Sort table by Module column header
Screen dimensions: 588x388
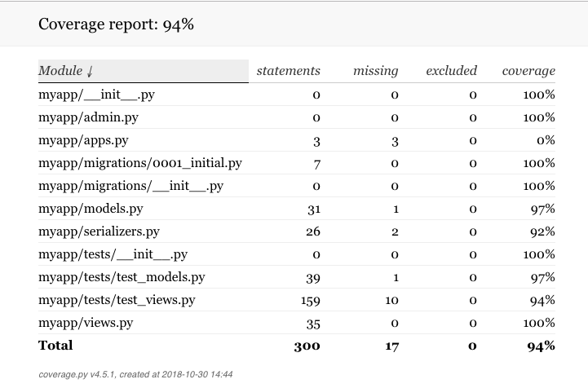click(x=143, y=71)
